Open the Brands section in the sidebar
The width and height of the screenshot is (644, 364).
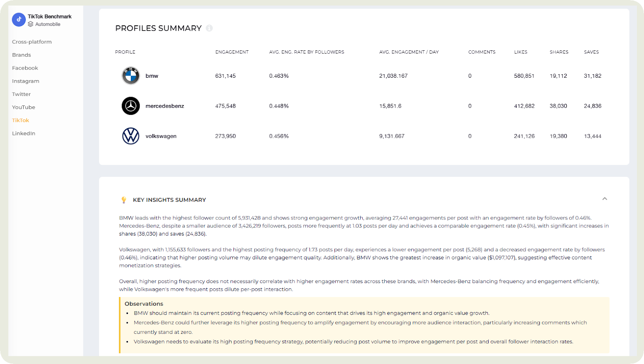pyautogui.click(x=21, y=55)
